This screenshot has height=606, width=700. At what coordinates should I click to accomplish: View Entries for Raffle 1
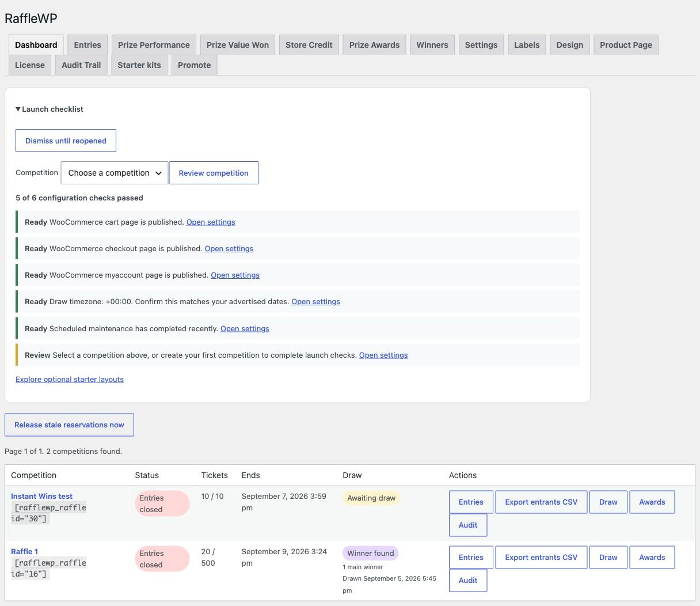tap(471, 557)
